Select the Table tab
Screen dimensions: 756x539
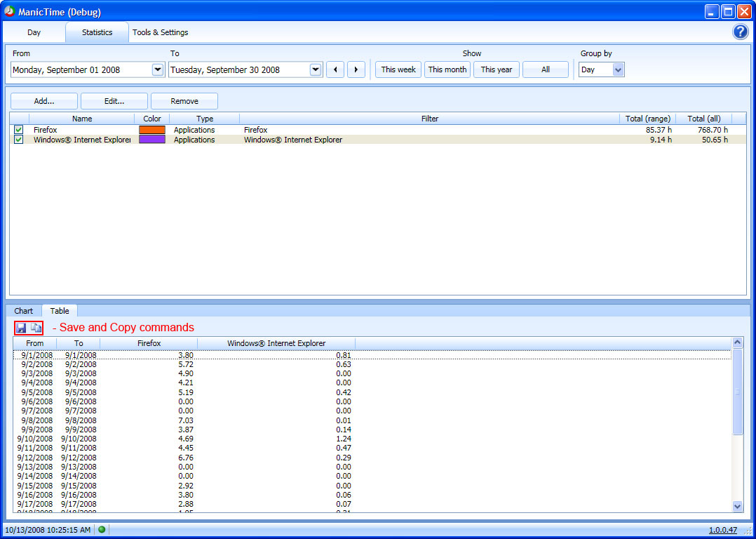[60, 311]
